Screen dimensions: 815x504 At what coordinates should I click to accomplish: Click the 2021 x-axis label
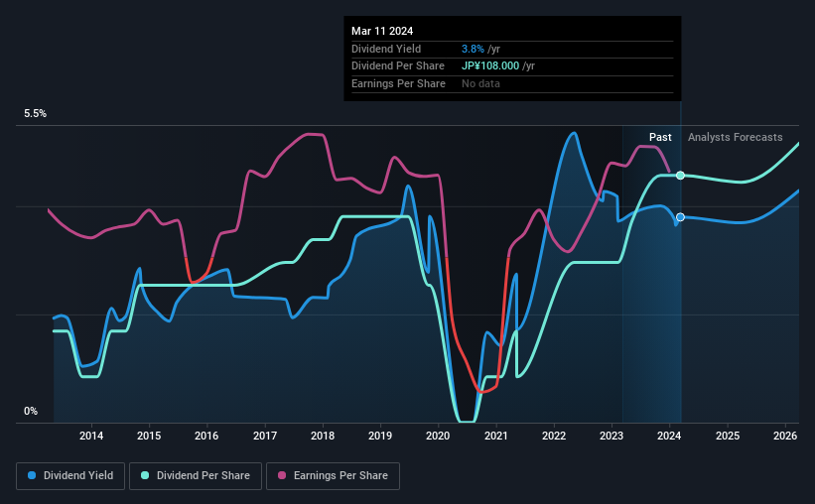(x=496, y=436)
